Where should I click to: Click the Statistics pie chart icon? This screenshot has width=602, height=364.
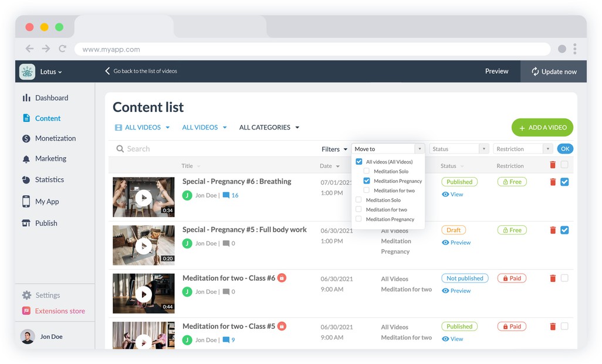tap(26, 180)
